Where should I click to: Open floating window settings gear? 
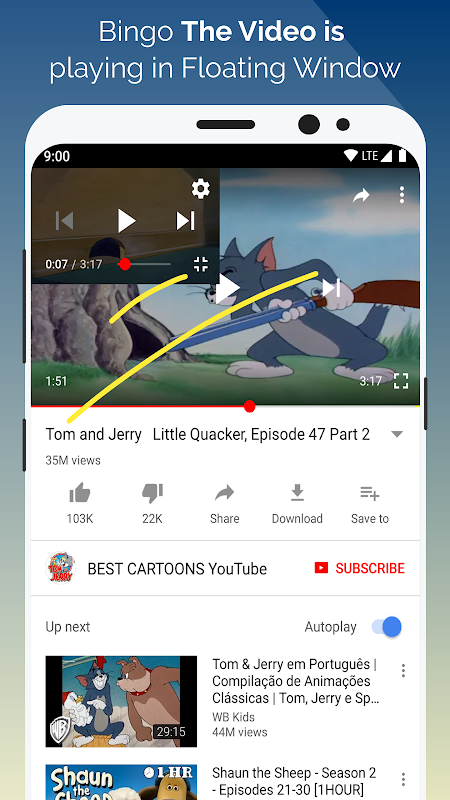(x=201, y=189)
